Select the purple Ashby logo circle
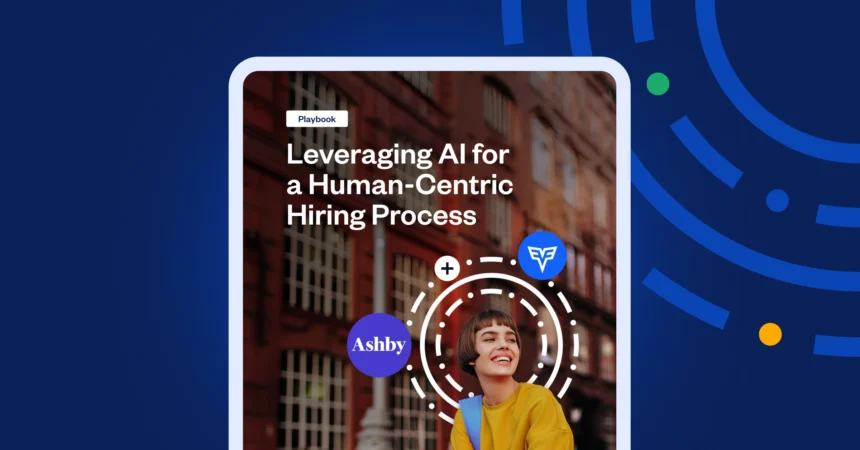Viewport: 860px width, 450px height. 379,345
